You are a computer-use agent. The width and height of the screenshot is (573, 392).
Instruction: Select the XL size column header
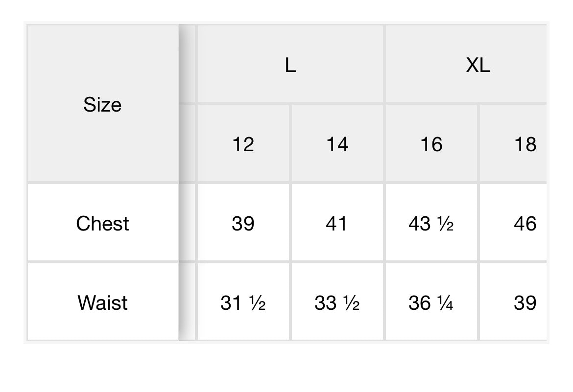point(477,65)
